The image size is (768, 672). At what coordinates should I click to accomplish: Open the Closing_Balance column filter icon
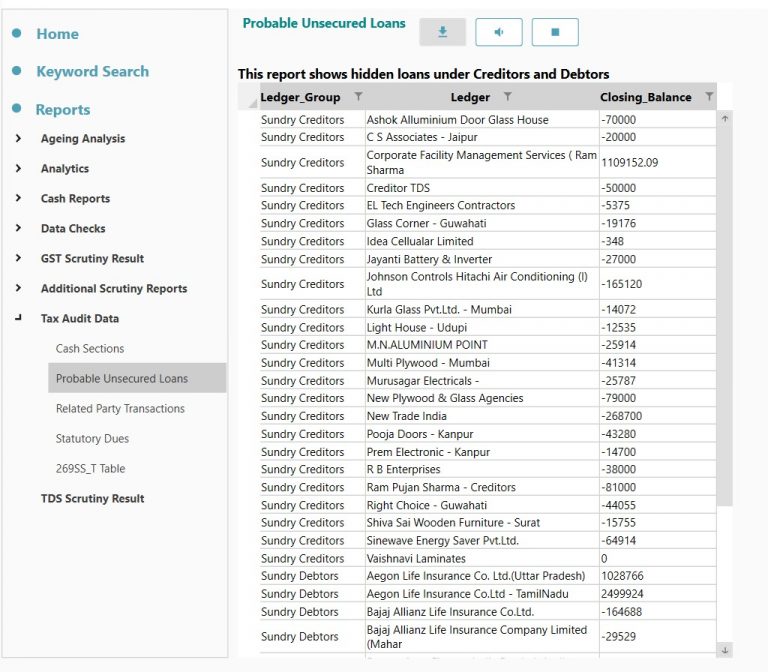click(709, 97)
